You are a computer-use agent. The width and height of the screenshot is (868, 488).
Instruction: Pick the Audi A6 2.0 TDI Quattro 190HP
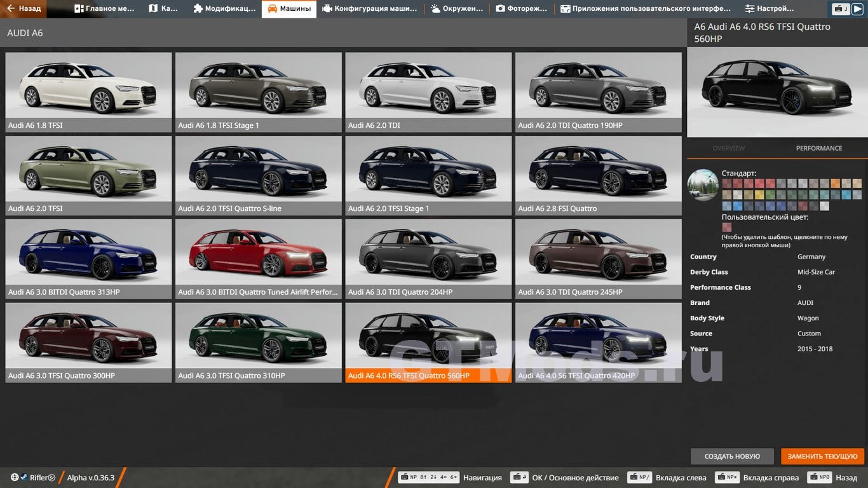[x=599, y=92]
